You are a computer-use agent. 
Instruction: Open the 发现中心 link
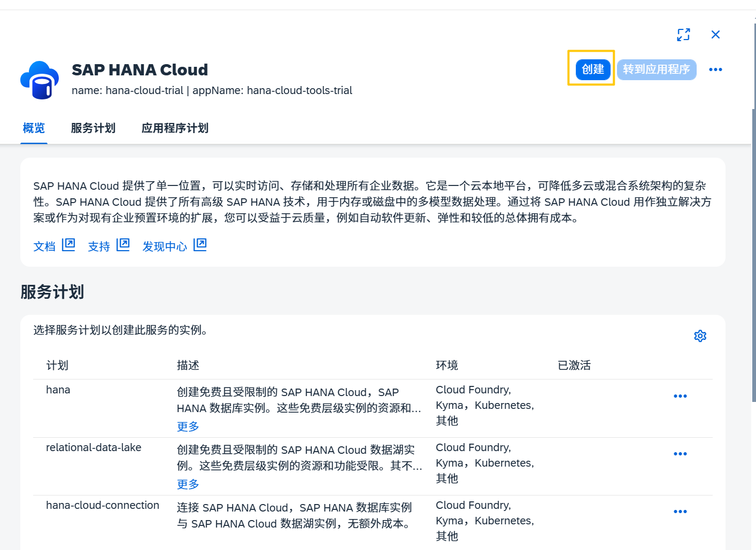pyautogui.click(x=165, y=246)
